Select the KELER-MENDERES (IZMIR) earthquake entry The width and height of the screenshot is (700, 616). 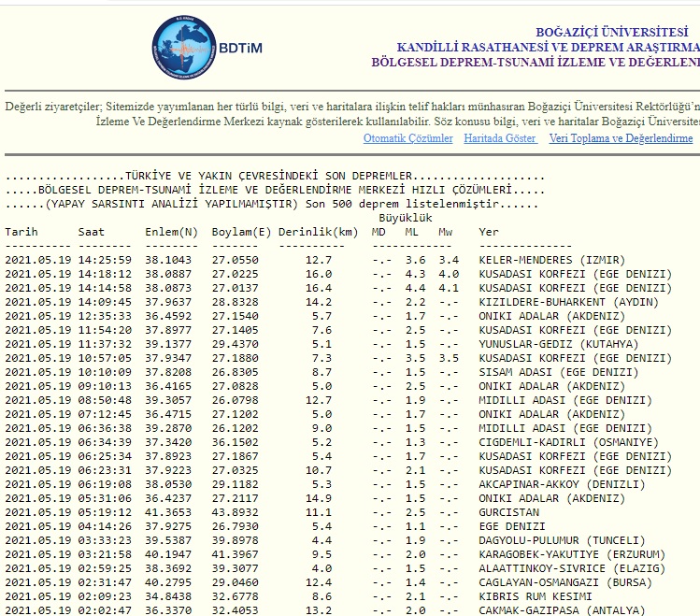pyautogui.click(x=551, y=260)
